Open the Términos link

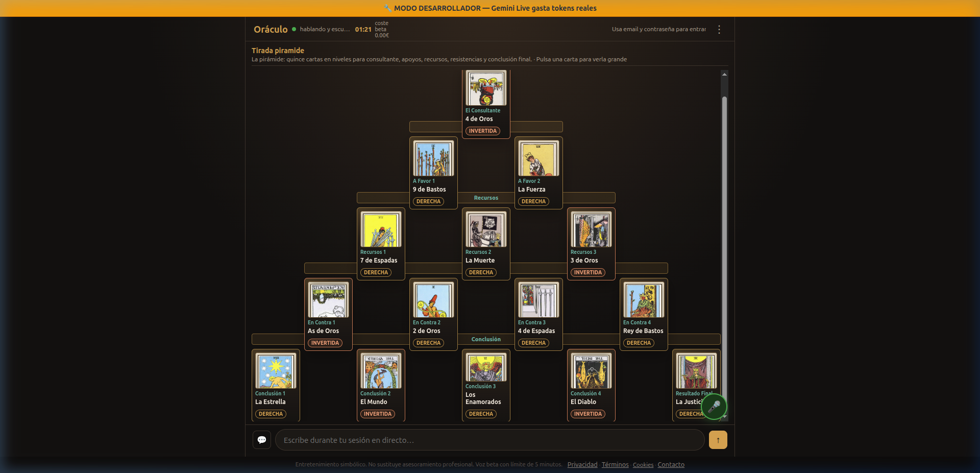tap(615, 465)
